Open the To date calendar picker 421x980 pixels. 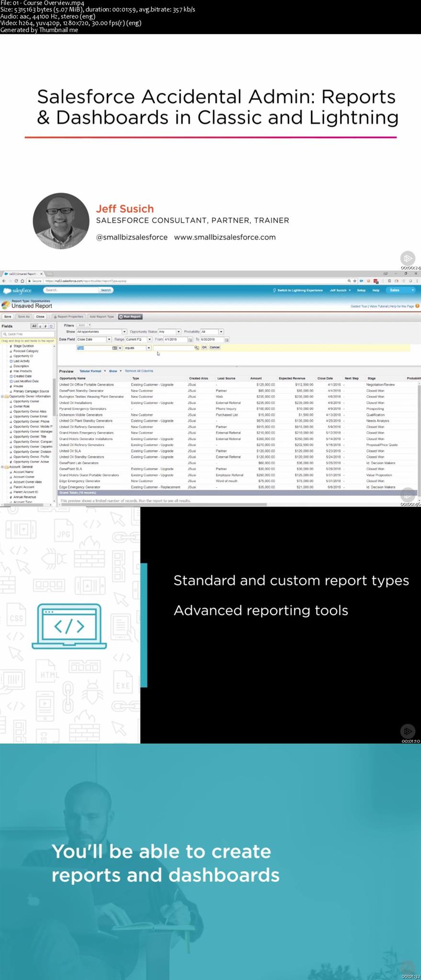point(227,339)
